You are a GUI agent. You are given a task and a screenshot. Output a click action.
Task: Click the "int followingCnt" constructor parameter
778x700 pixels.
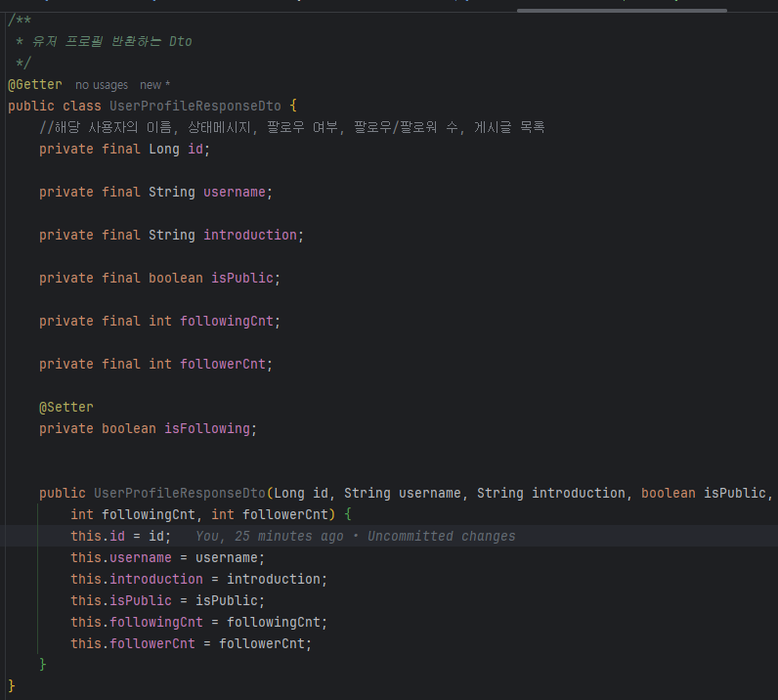coord(133,514)
